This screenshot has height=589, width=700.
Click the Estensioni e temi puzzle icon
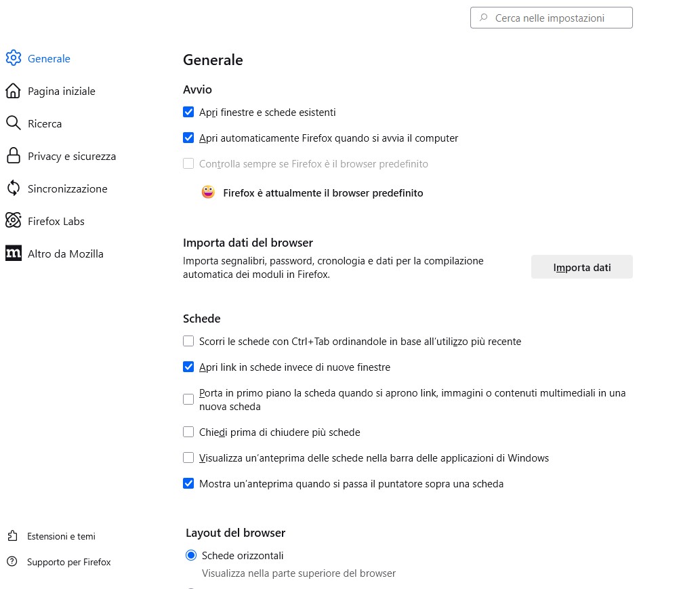(12, 536)
